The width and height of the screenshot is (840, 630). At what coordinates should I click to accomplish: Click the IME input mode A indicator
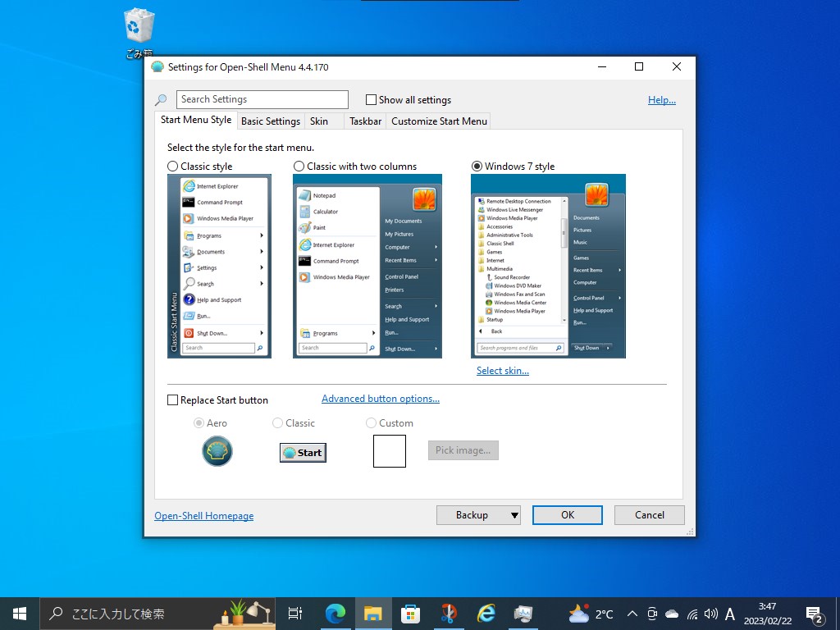point(729,614)
